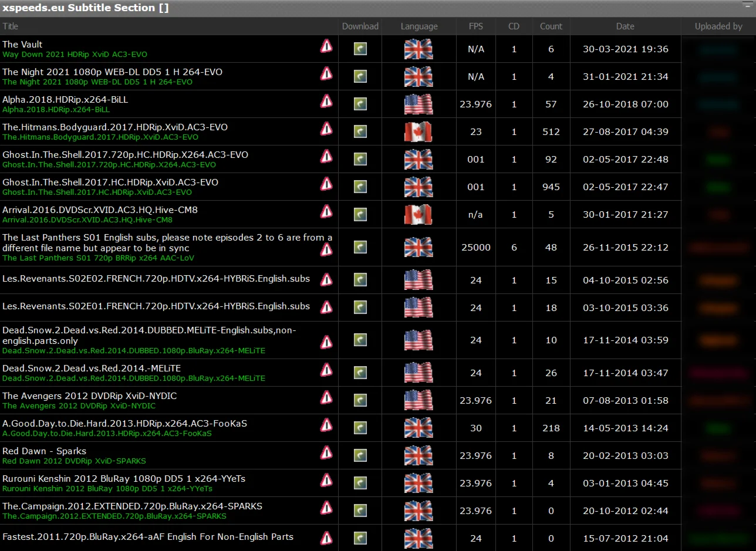Click the date 20-10-2012 02:44

click(x=625, y=511)
